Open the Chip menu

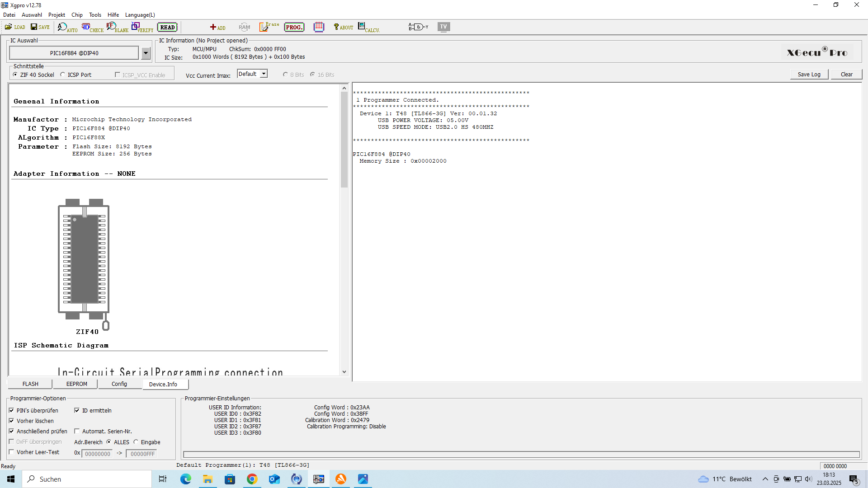(77, 15)
